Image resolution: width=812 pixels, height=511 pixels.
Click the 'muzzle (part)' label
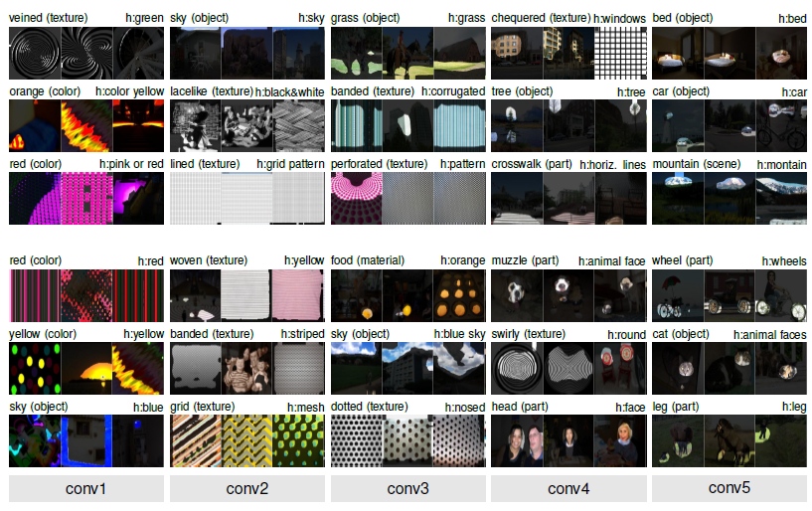pyautogui.click(x=525, y=260)
